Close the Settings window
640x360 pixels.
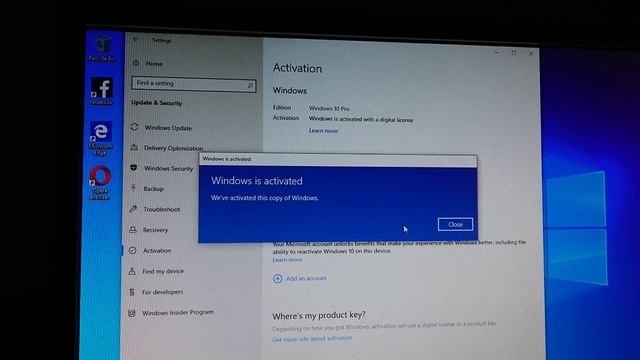(531, 53)
